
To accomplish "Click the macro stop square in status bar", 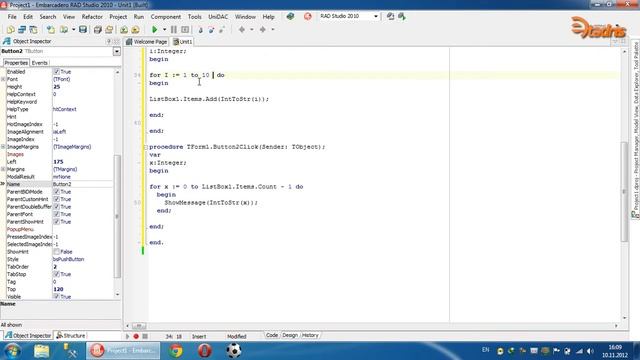I will coord(145,336).
